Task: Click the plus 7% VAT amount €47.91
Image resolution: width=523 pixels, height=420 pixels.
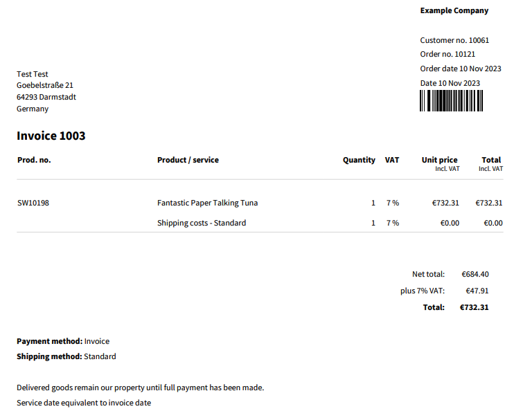Action: (477, 291)
